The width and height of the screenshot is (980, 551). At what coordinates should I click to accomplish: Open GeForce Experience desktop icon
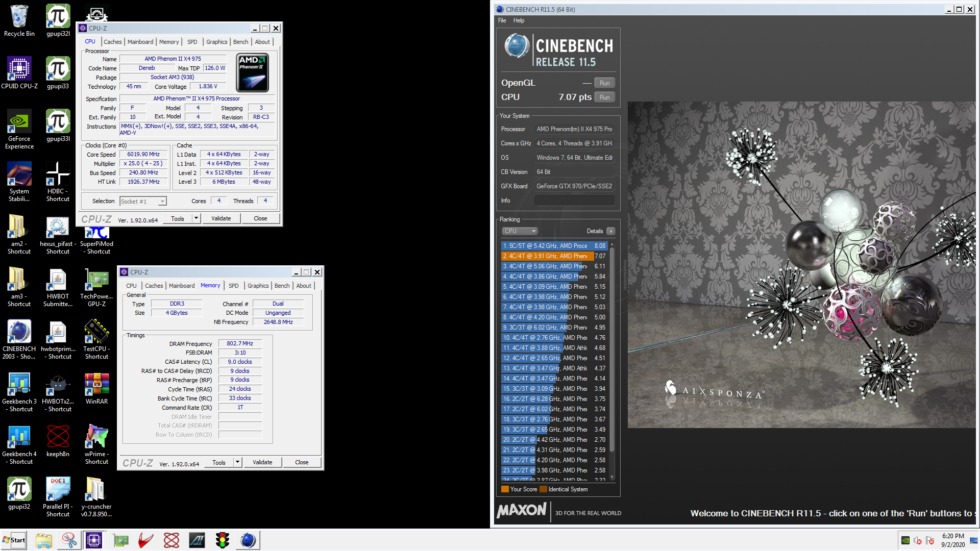coord(19,129)
